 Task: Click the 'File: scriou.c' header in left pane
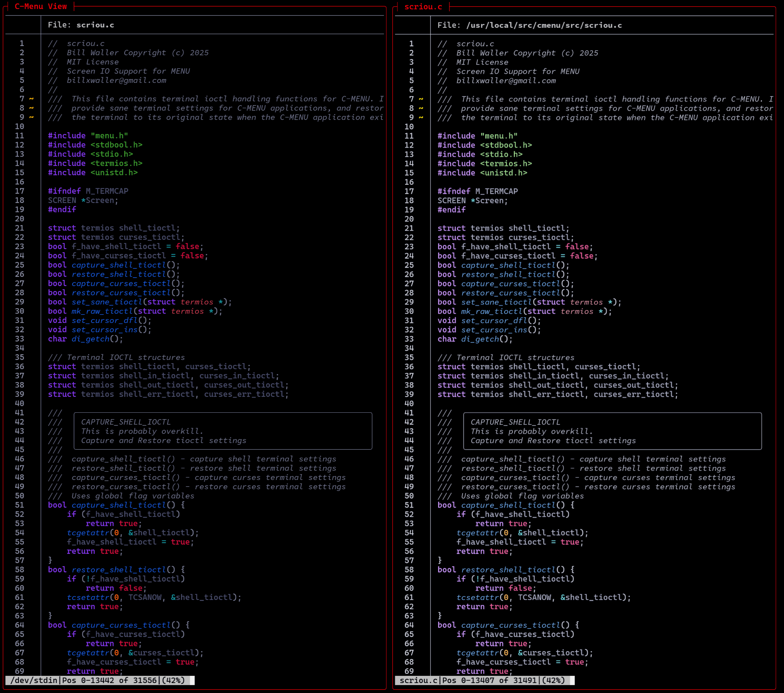point(81,25)
